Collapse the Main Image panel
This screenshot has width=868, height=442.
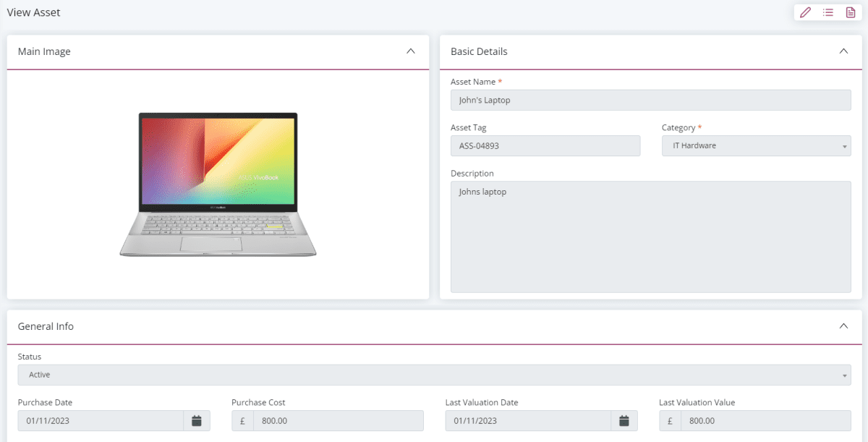411,51
